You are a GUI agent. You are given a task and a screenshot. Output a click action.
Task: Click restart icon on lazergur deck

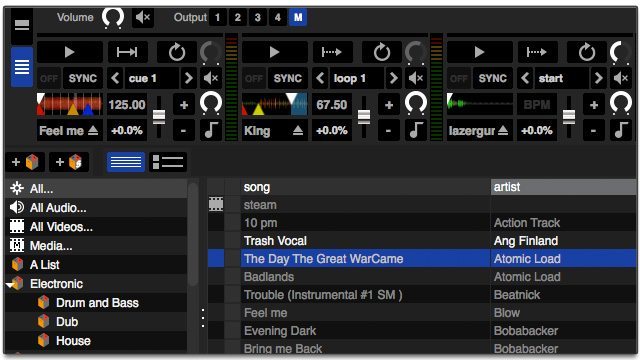(x=587, y=52)
